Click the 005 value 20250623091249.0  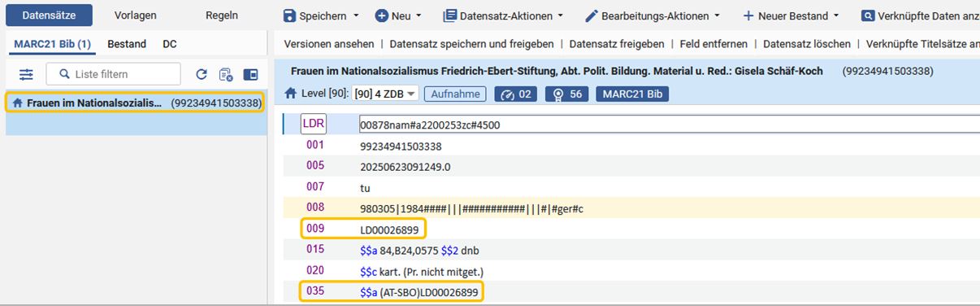[405, 167]
